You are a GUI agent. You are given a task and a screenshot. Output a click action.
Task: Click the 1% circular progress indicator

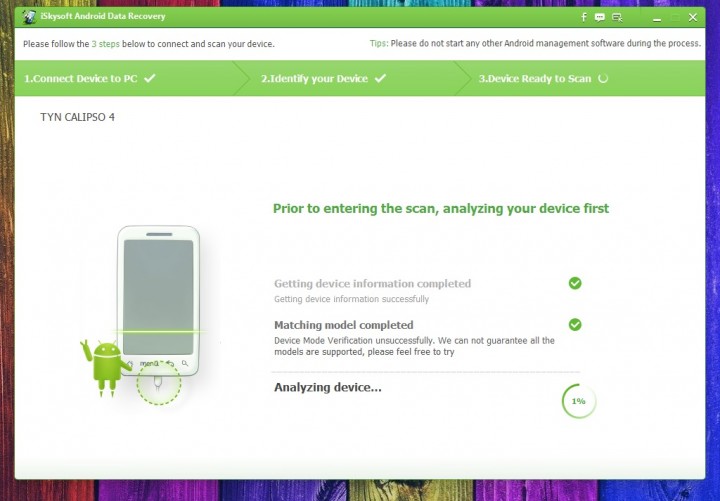pos(579,401)
